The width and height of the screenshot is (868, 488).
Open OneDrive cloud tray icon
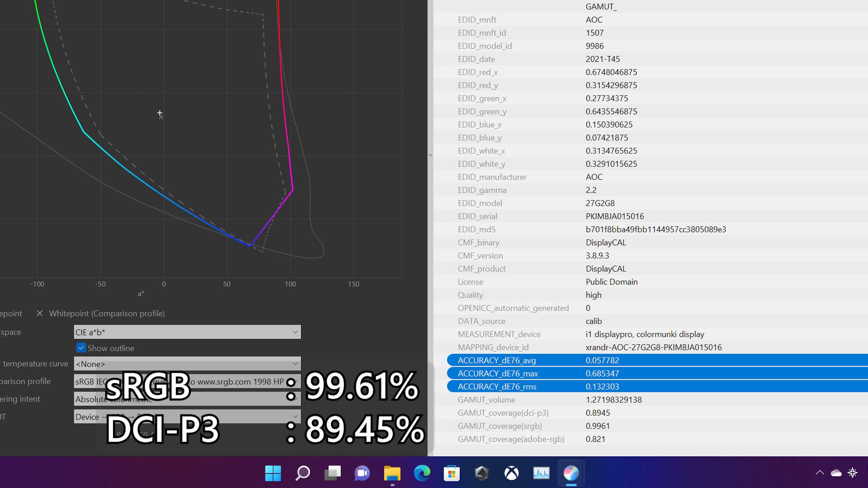836,473
